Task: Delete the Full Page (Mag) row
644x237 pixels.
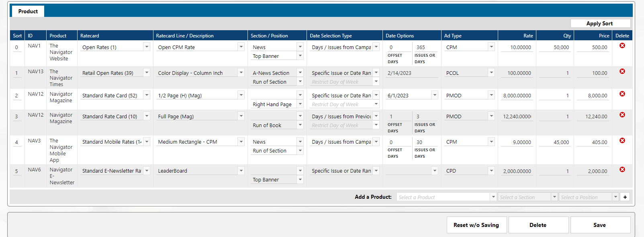Action: pos(622,115)
